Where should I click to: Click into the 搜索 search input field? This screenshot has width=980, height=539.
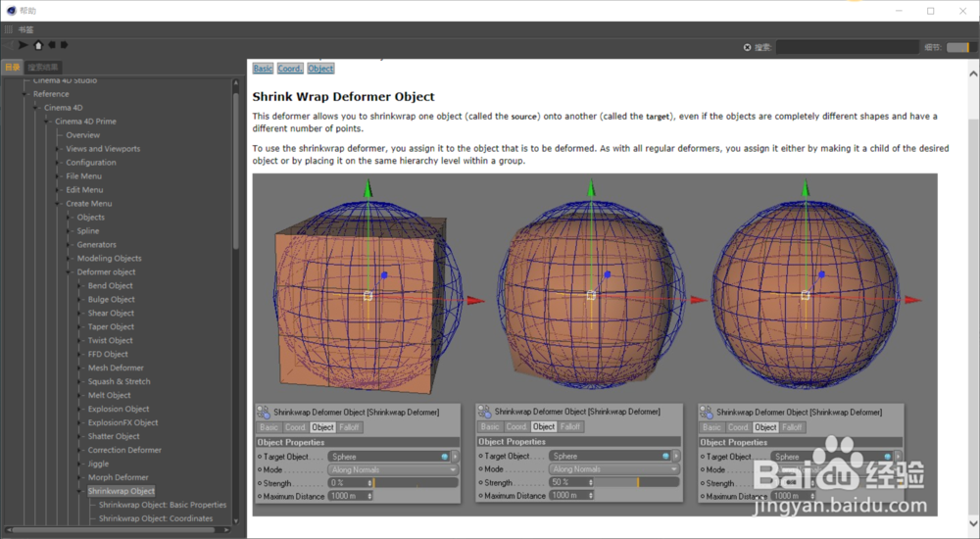(x=847, y=47)
